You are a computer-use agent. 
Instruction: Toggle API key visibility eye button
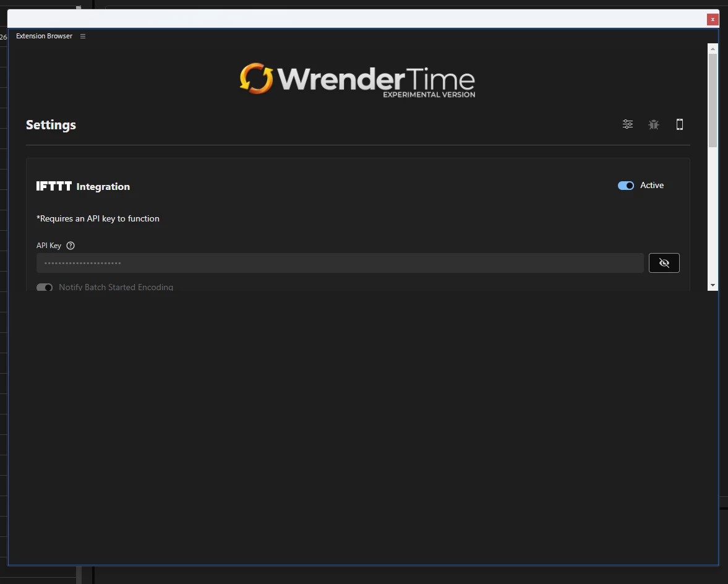click(664, 263)
